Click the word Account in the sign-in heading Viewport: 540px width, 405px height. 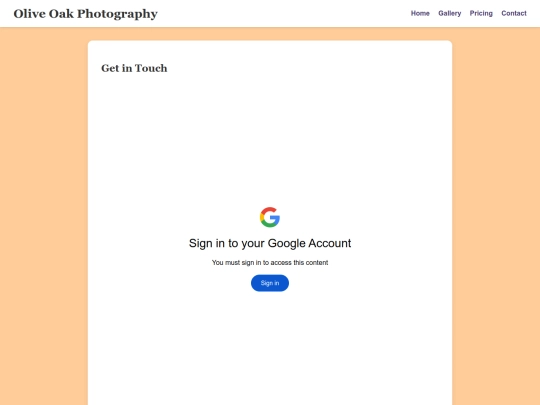coord(330,243)
